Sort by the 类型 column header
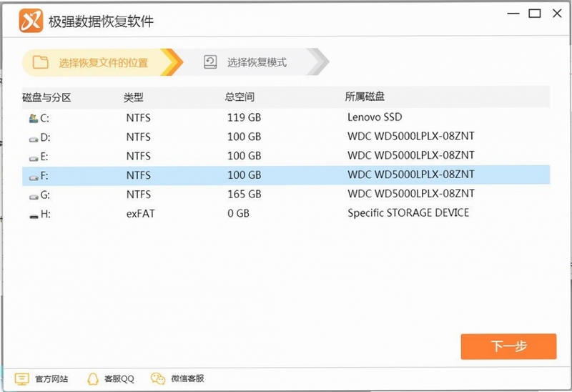 click(134, 97)
